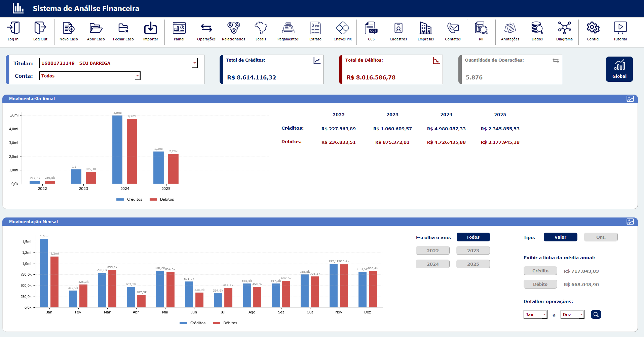
Task: Filter monthly chart by 2025
Action: pos(473,264)
